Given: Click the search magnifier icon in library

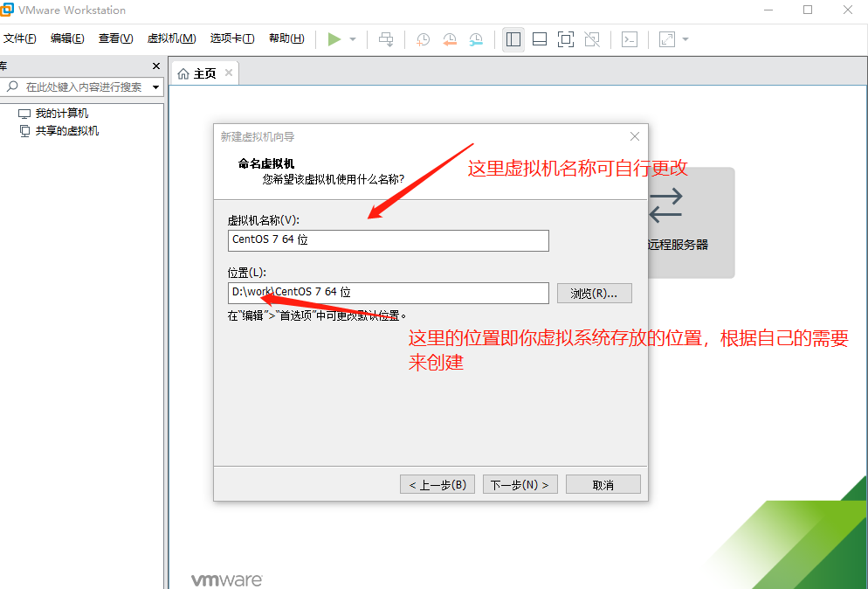Looking at the screenshot, I should [12, 87].
